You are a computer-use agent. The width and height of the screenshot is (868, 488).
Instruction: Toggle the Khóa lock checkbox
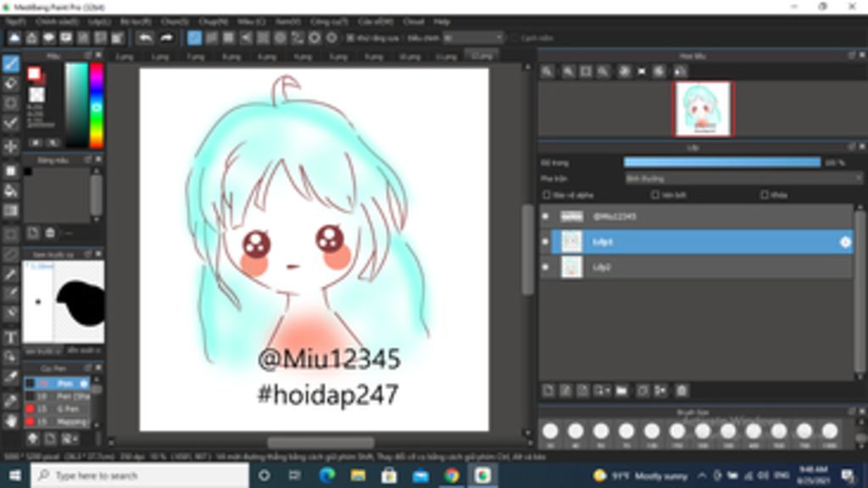(x=765, y=195)
